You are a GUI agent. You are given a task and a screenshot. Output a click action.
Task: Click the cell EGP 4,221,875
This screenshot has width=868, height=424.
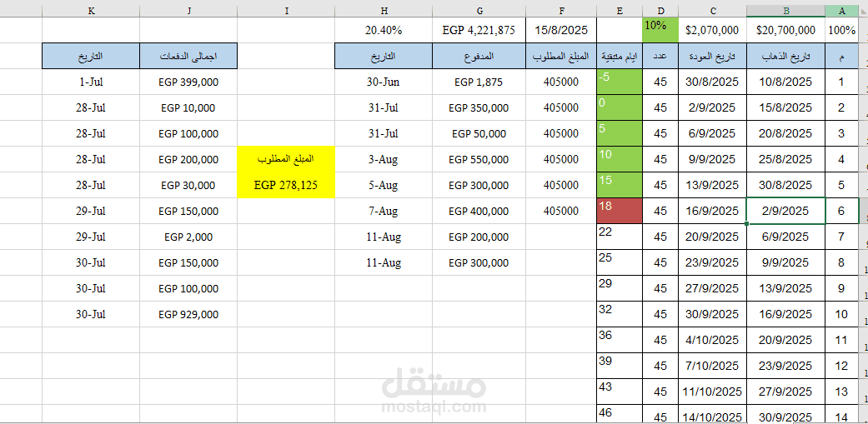click(479, 30)
